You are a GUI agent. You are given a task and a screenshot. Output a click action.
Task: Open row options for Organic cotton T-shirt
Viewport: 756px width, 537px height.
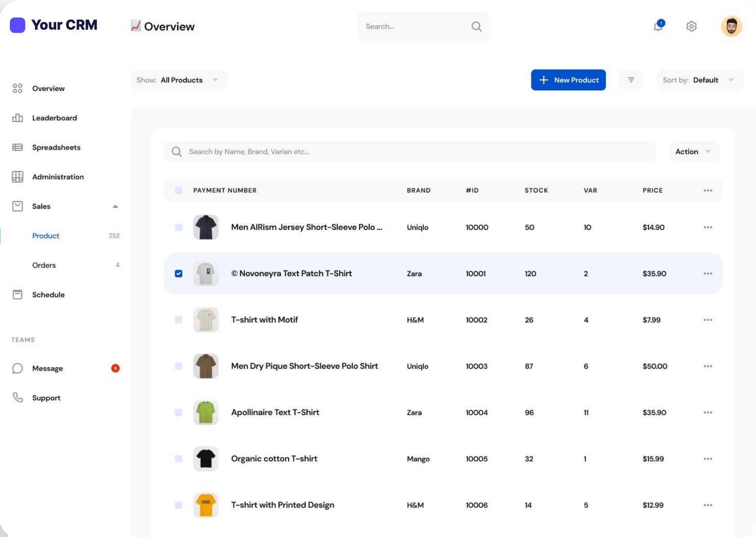coord(708,459)
